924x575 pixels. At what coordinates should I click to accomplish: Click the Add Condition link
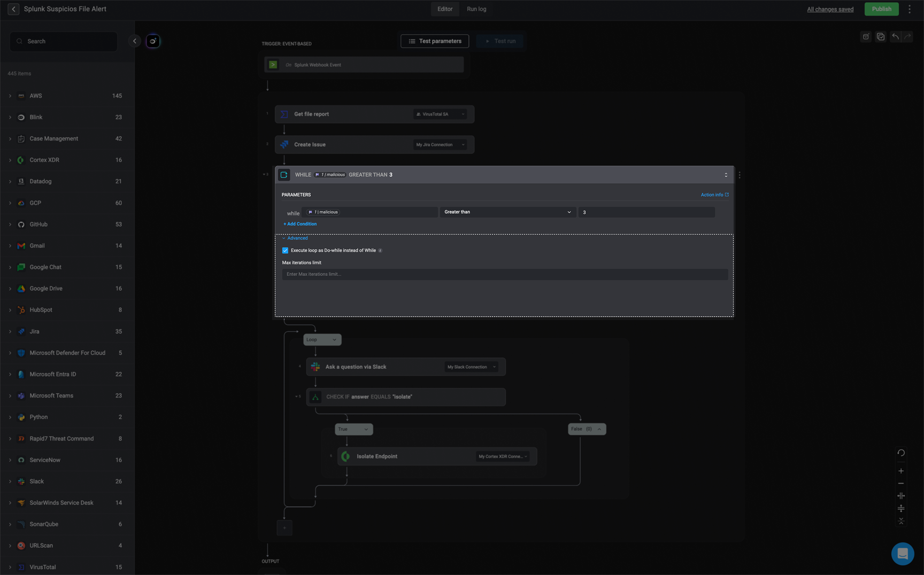[x=300, y=224]
